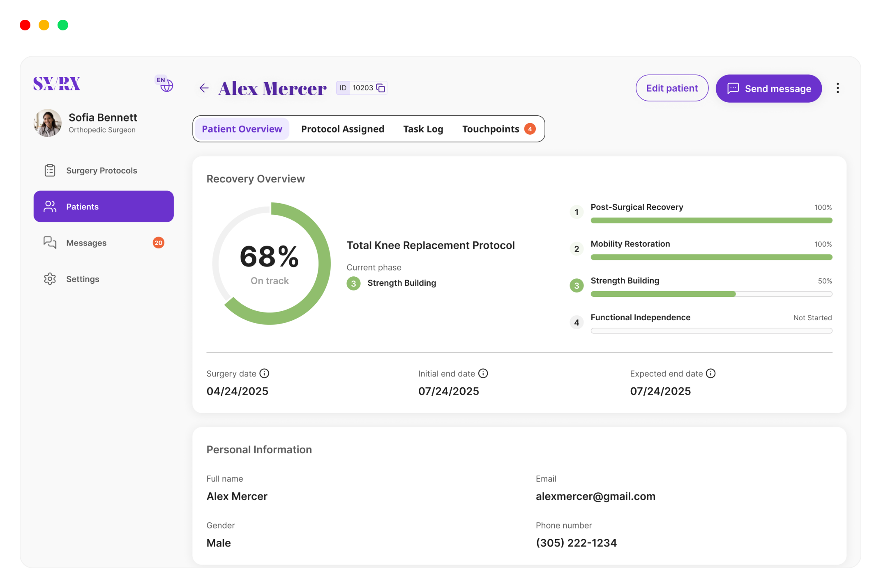Click Sofia Bennett's profile avatar
The image size is (881, 588).
(48, 123)
